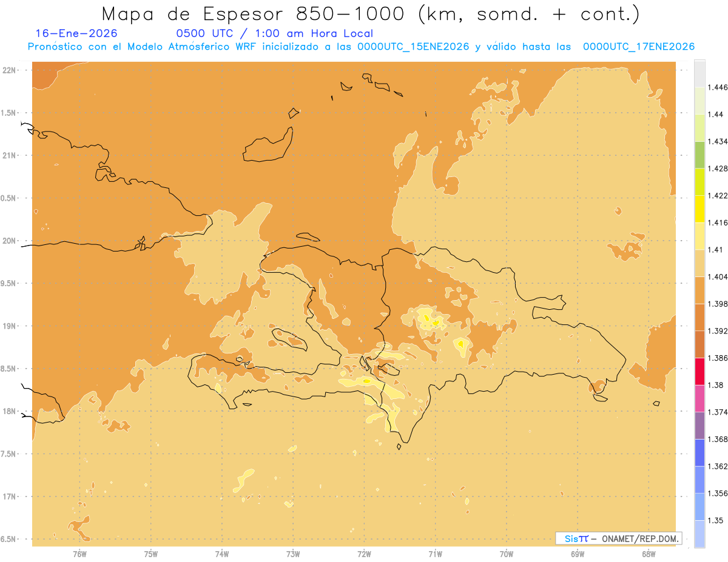Select the latitude label '17N'
The image size is (728, 562).
point(8,497)
